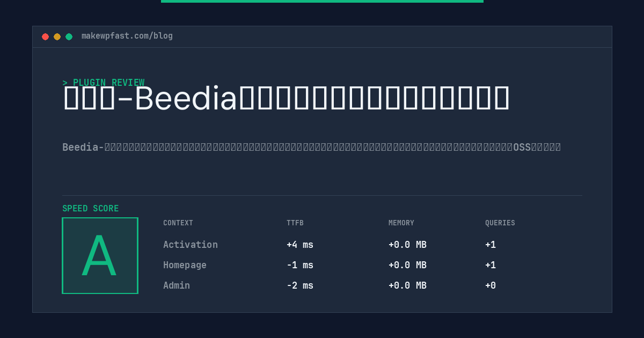Click the Admin row queries '+0'
This screenshot has width=644, height=338.
(491, 285)
